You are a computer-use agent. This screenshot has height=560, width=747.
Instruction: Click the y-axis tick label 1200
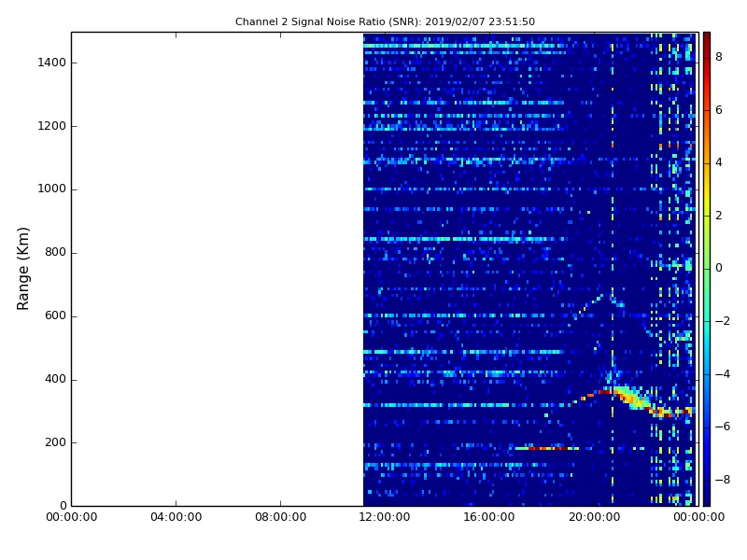pyautogui.click(x=52, y=126)
